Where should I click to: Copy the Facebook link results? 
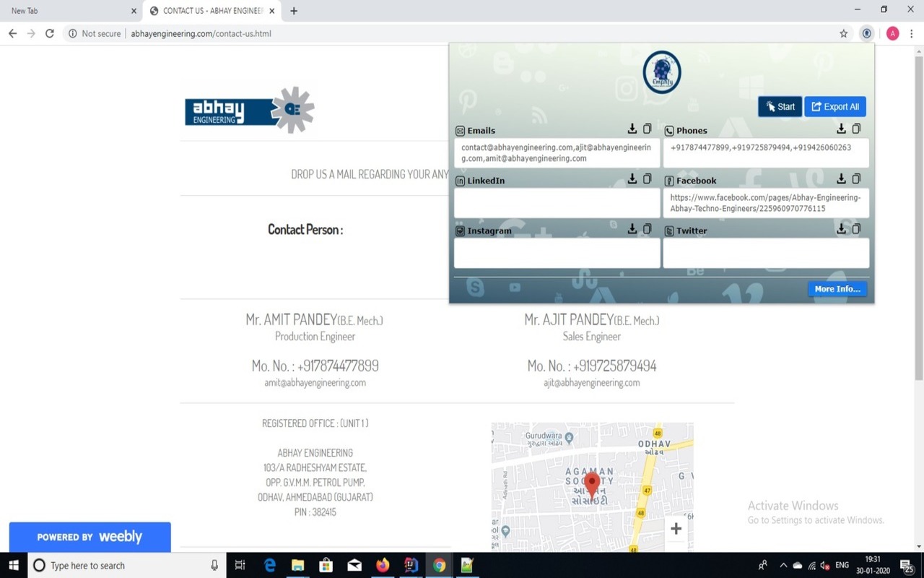[856, 178]
